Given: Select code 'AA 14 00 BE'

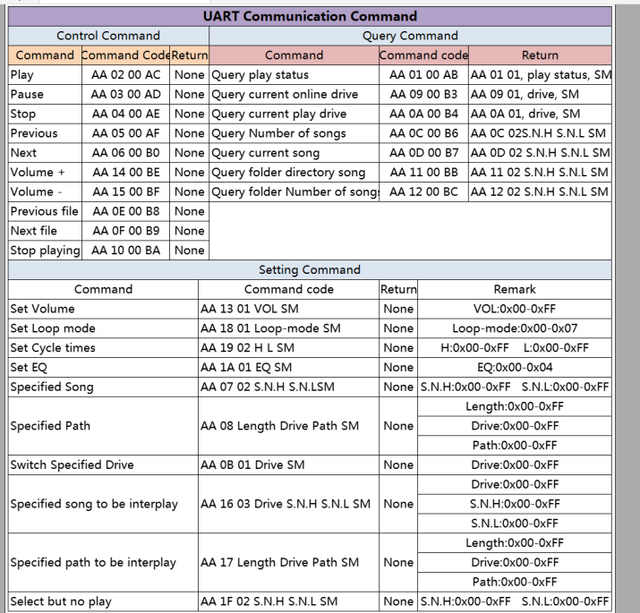Looking at the screenshot, I should coord(126,173).
